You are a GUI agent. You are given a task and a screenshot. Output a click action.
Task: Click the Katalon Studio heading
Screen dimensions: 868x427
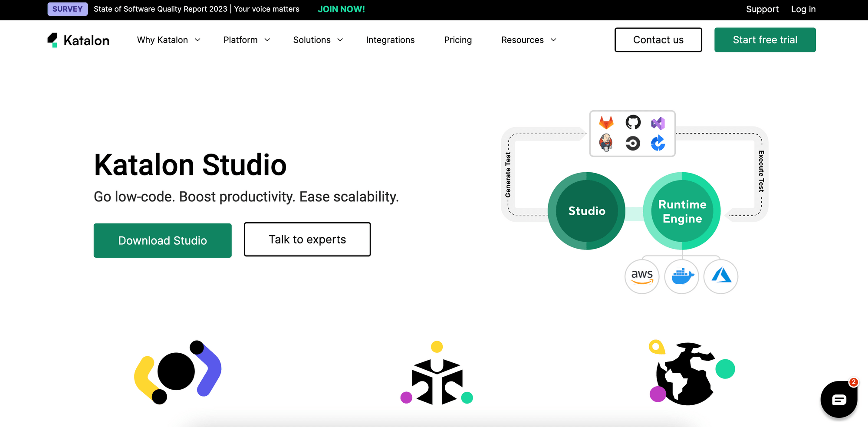[x=191, y=165]
